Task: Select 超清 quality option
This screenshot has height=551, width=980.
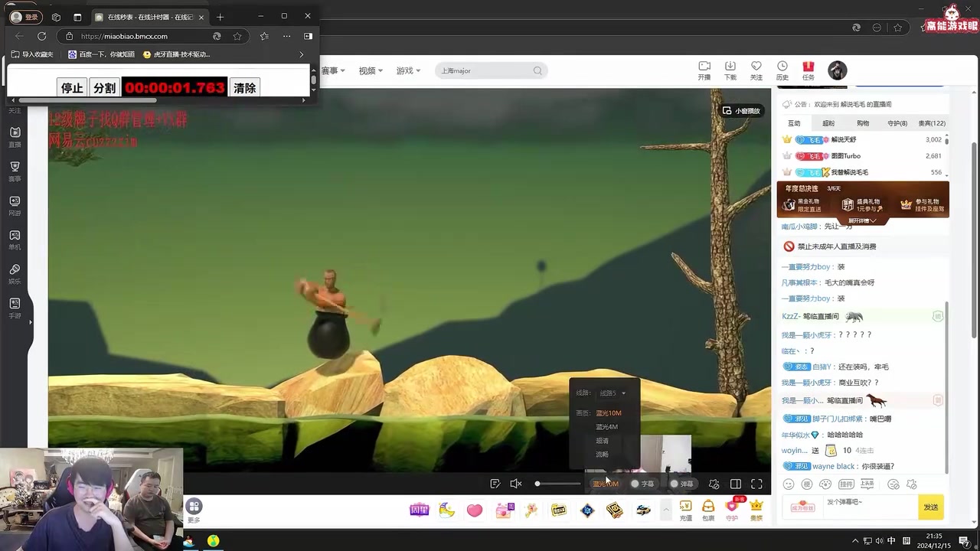Action: (x=602, y=441)
